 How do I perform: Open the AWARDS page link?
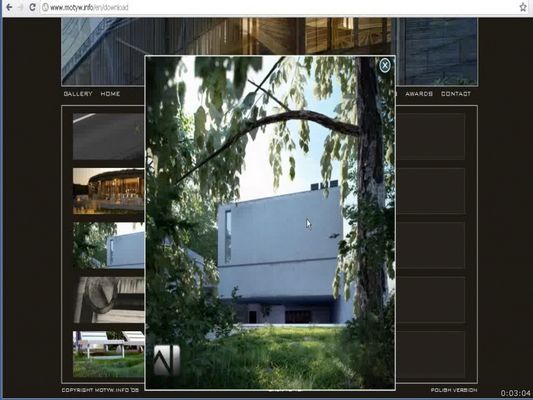tap(419, 93)
